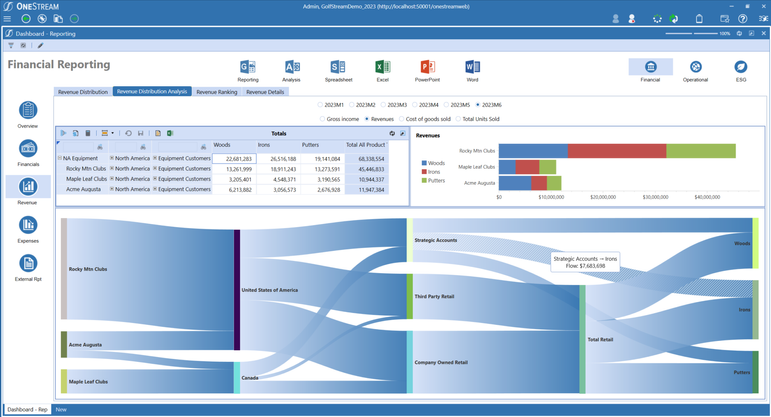Select the 2023M4 period radio button

coord(415,105)
